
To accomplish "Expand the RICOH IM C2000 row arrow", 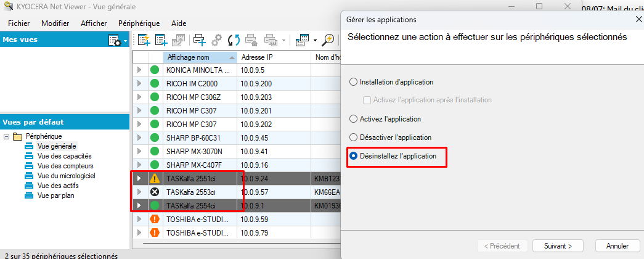I will (x=139, y=83).
